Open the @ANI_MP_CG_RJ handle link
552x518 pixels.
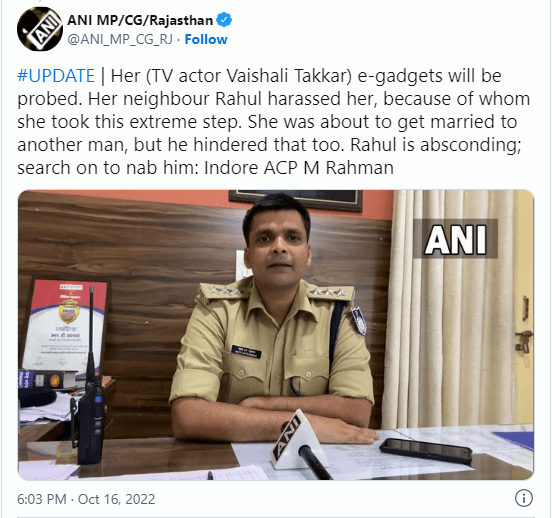pos(120,39)
